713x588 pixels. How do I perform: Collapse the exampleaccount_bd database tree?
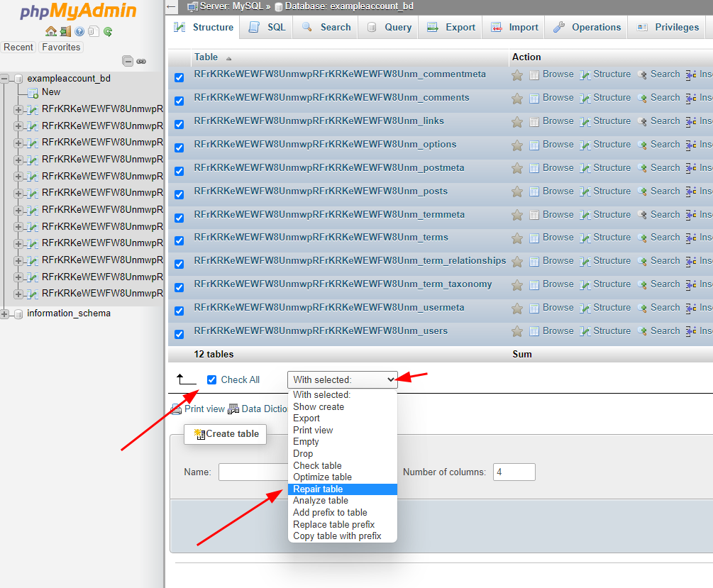pyautogui.click(x=5, y=79)
